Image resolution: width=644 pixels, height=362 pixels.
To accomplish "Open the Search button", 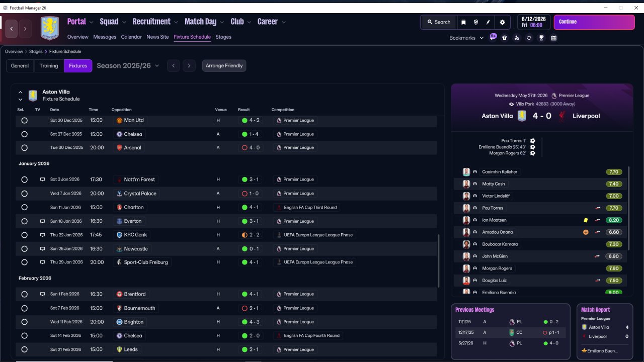I will coord(439,22).
